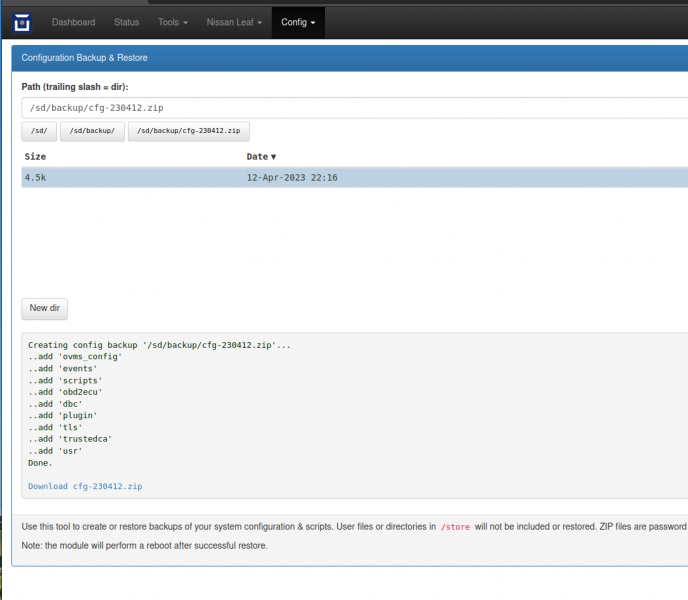This screenshot has width=688, height=600.
Task: Click the 12-Apr-2023 22:16 date cell
Action: tap(292, 178)
